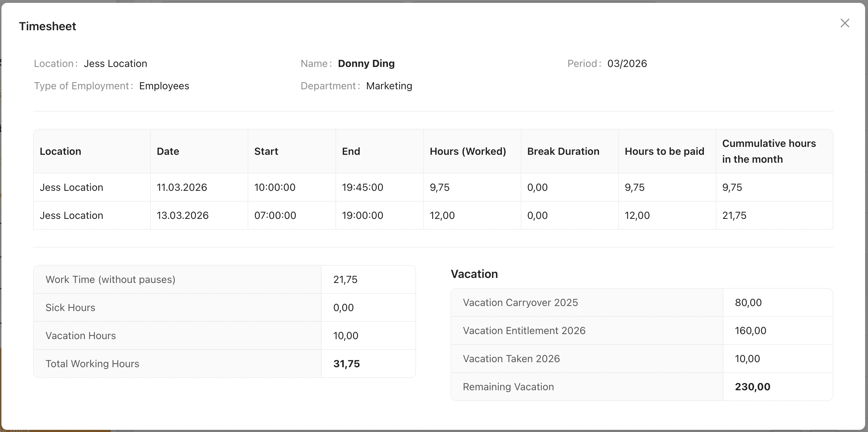Click the Total Working Hours value 31,75

coord(346,364)
